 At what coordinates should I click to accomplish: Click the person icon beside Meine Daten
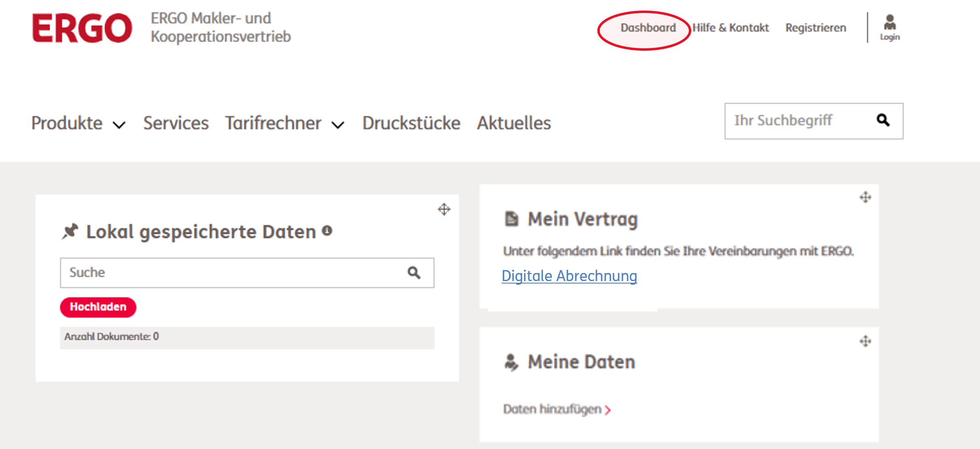(511, 362)
